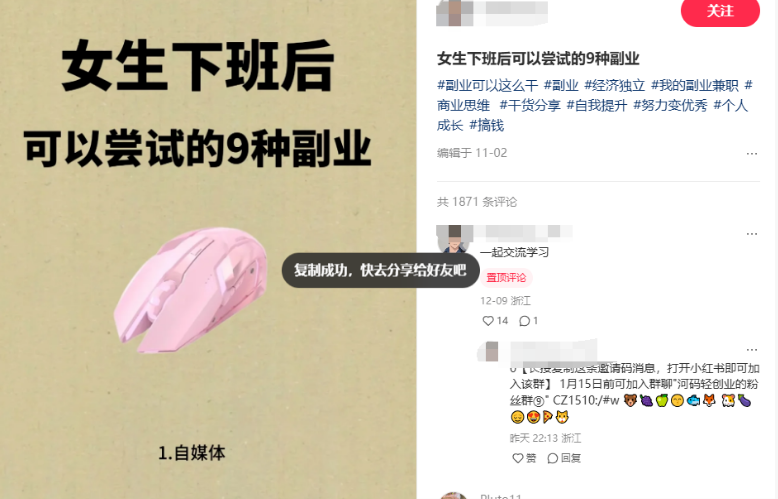
Task: Click 回复 to reply to the comment
Action: (x=564, y=458)
